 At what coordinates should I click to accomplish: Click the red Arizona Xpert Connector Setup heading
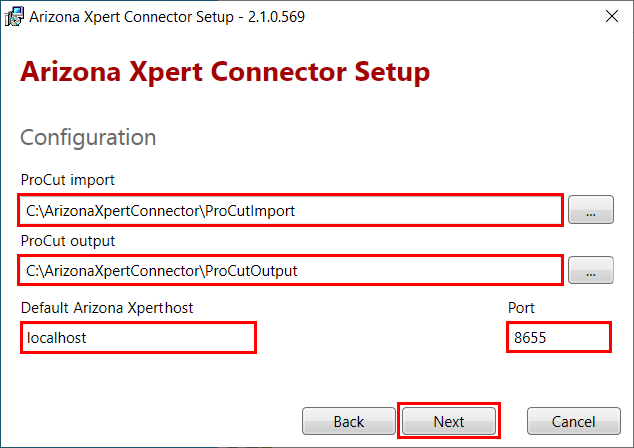click(x=225, y=72)
